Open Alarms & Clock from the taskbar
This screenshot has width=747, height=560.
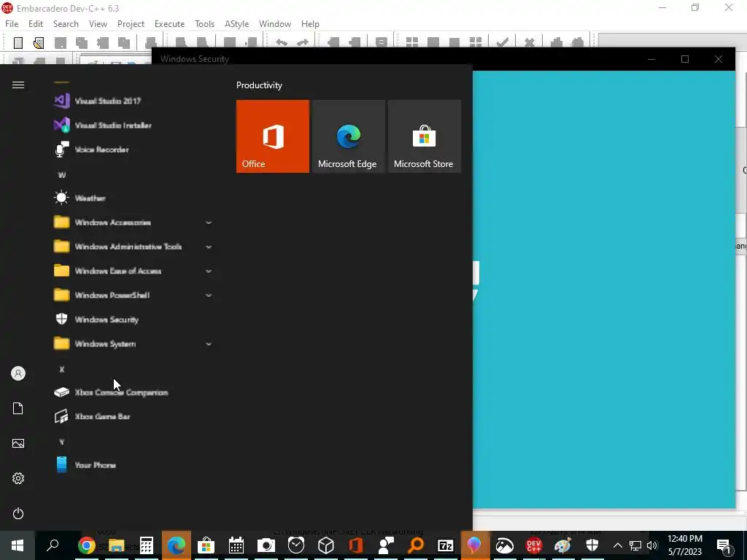pyautogui.click(x=296, y=545)
